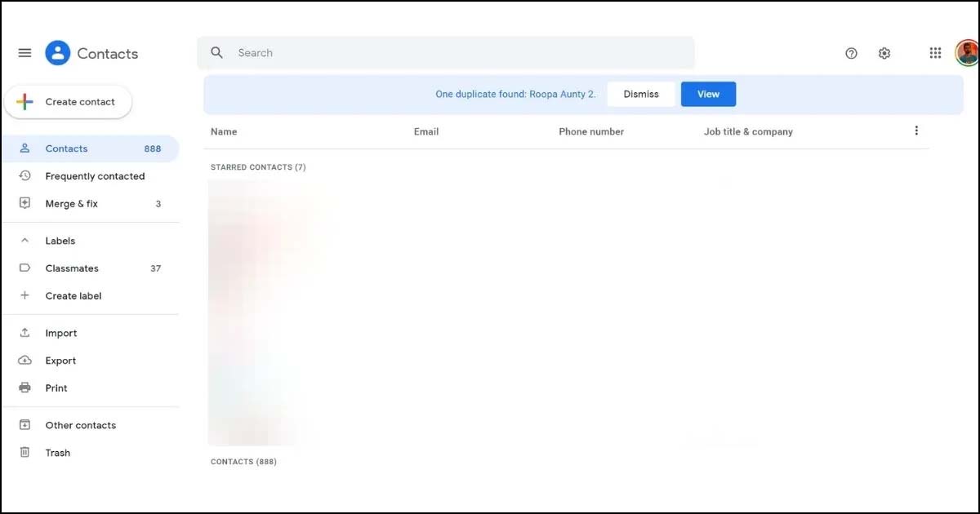This screenshot has width=980, height=514.
Task: Click Export contacts option
Action: coord(90,361)
